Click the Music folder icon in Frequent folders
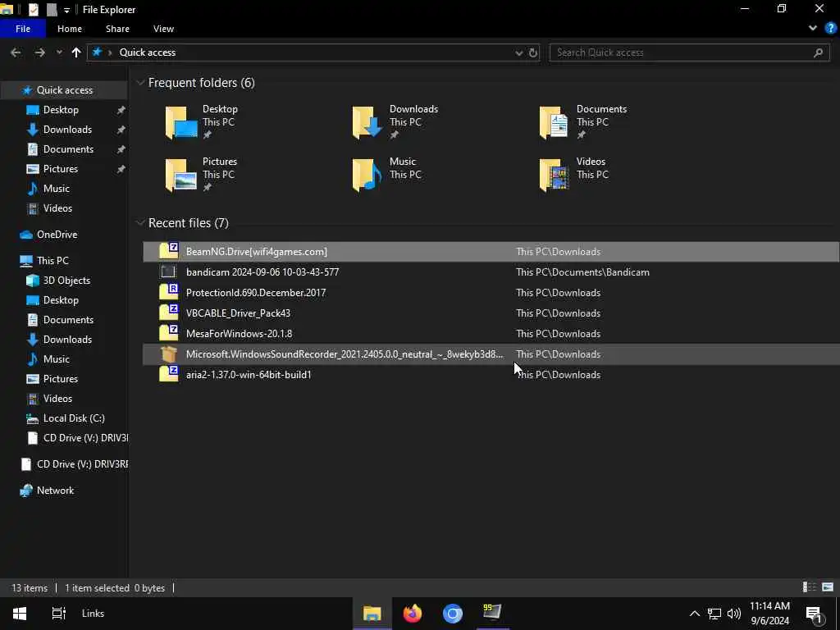Viewport: 840px width, 630px height. [367, 176]
